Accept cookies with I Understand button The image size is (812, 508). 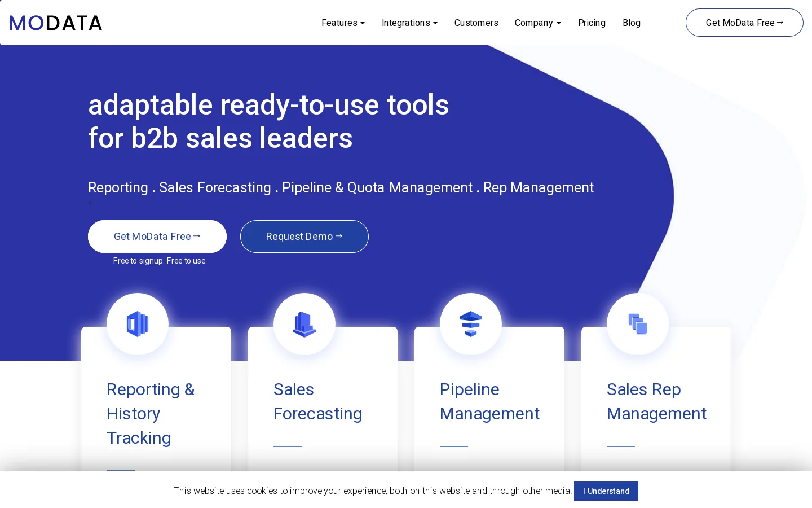pyautogui.click(x=606, y=491)
